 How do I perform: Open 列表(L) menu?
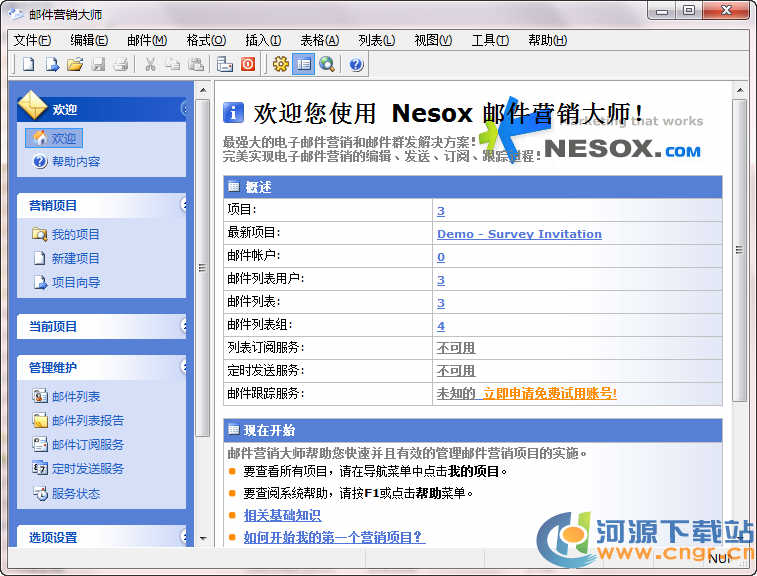point(377,40)
